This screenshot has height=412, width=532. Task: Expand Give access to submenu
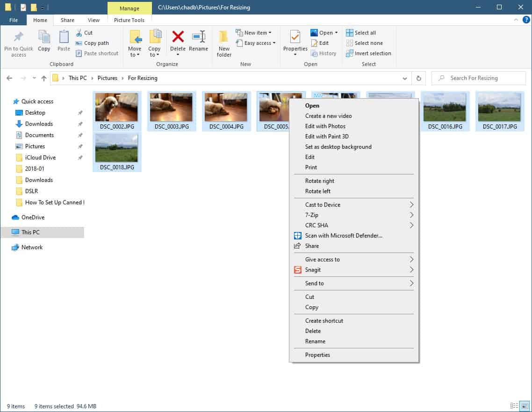(354, 259)
